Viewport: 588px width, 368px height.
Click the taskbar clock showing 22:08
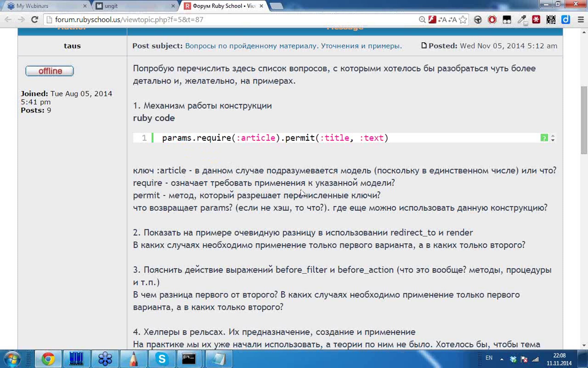[559, 359]
